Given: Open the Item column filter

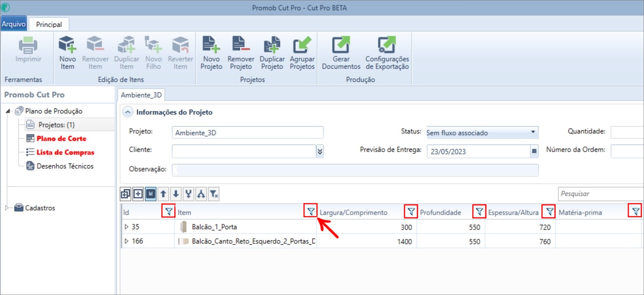Looking at the screenshot, I should pyautogui.click(x=311, y=211).
